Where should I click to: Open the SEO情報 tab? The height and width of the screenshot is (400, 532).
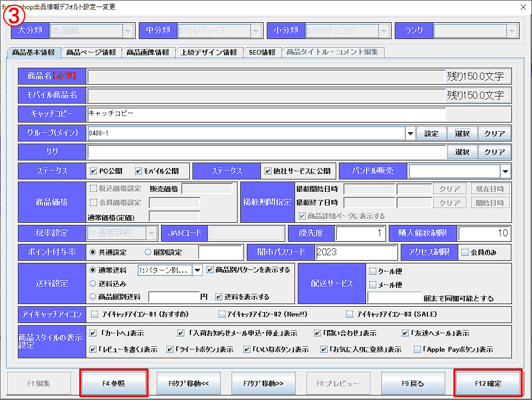262,53
